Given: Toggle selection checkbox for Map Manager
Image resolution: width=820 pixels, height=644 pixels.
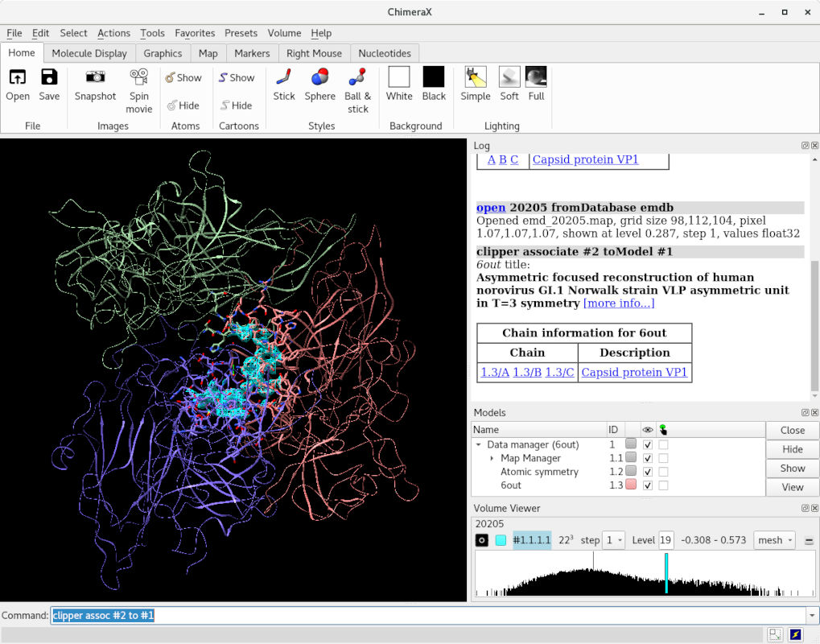Looking at the screenshot, I should coord(663,458).
